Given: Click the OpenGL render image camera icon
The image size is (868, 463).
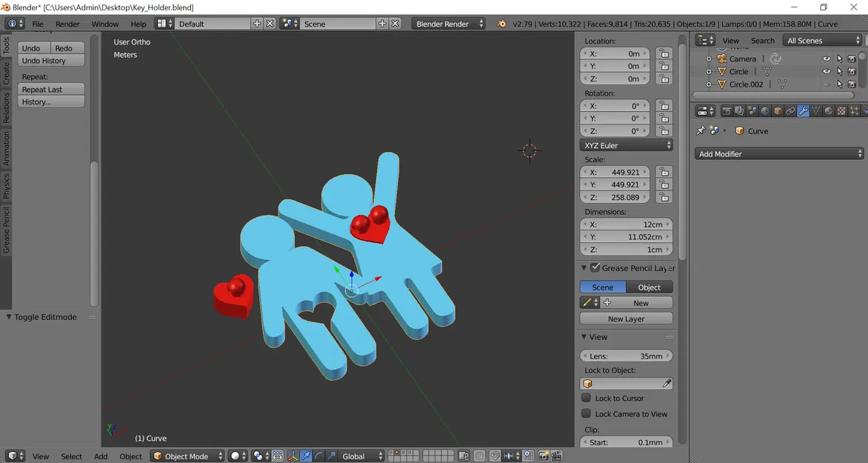Looking at the screenshot, I should (544, 456).
